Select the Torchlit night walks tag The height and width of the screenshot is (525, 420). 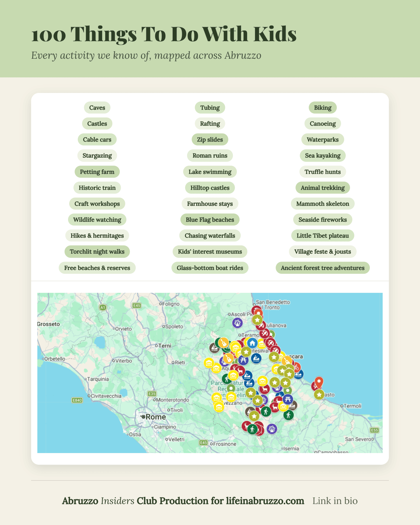[97, 252]
